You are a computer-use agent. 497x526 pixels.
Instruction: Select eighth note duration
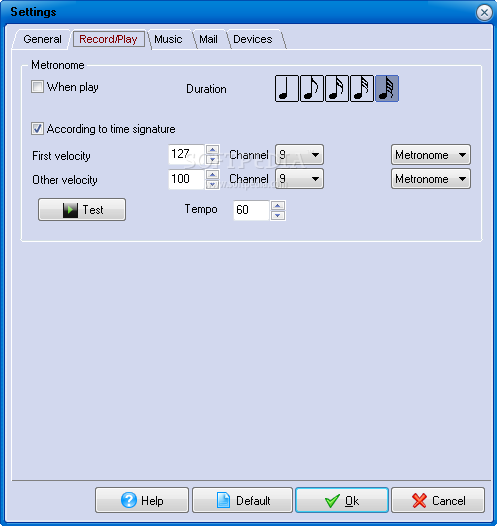click(312, 88)
